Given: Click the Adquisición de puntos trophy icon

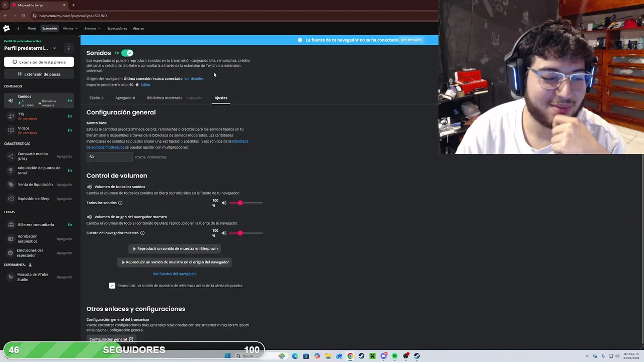Looking at the screenshot, I should (11, 170).
